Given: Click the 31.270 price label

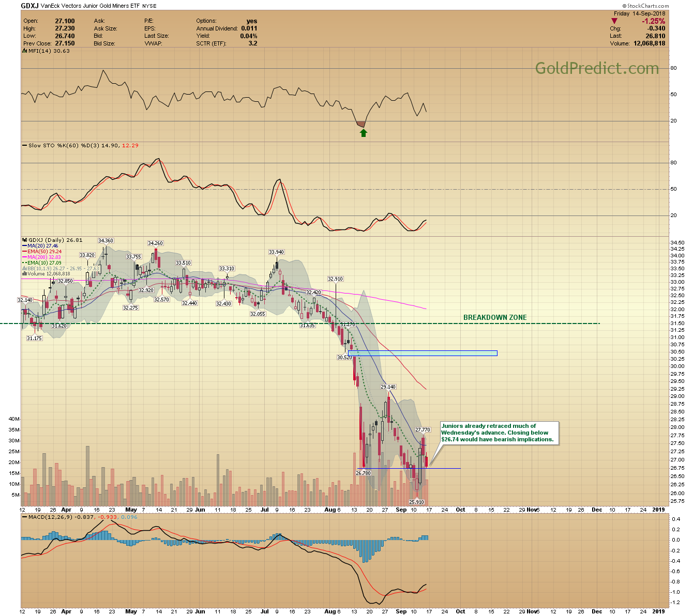Looking at the screenshot, I should tap(348, 325).
